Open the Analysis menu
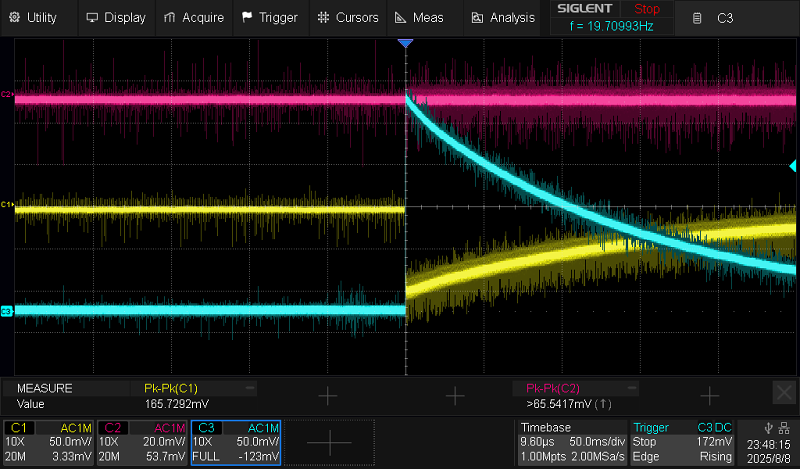 click(503, 17)
